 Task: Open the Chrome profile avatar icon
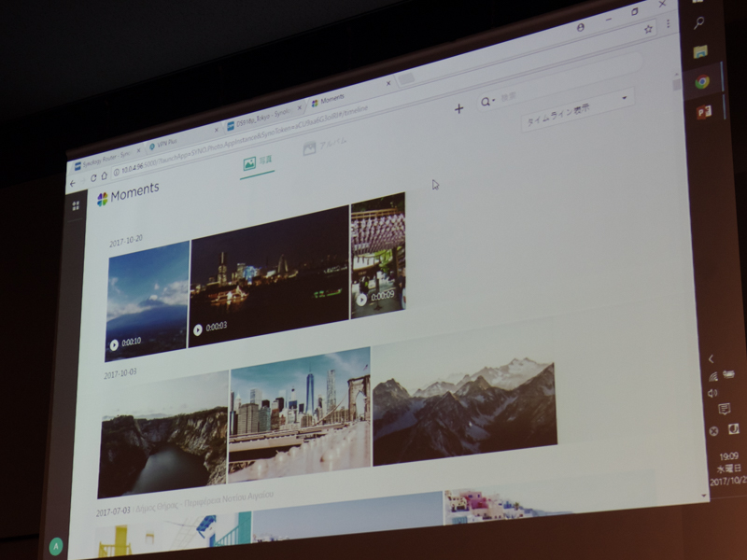(580, 28)
